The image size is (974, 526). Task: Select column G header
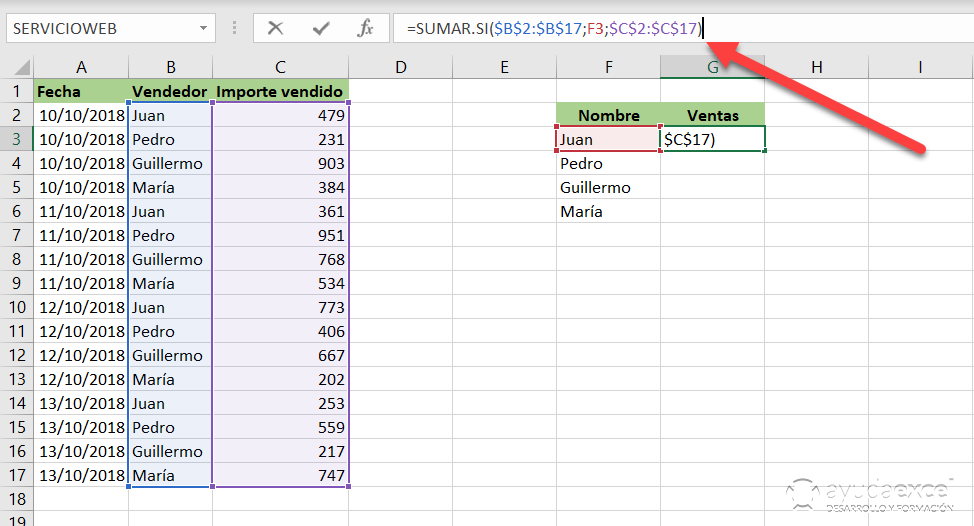(x=712, y=67)
